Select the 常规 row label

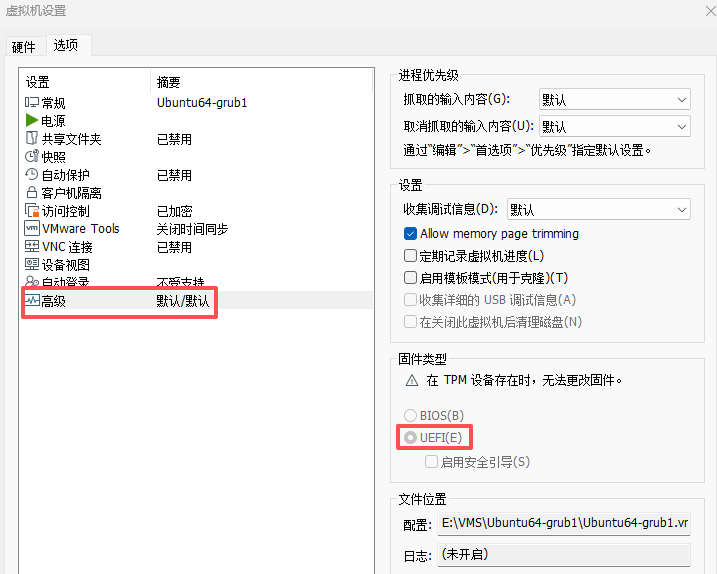click(54, 103)
